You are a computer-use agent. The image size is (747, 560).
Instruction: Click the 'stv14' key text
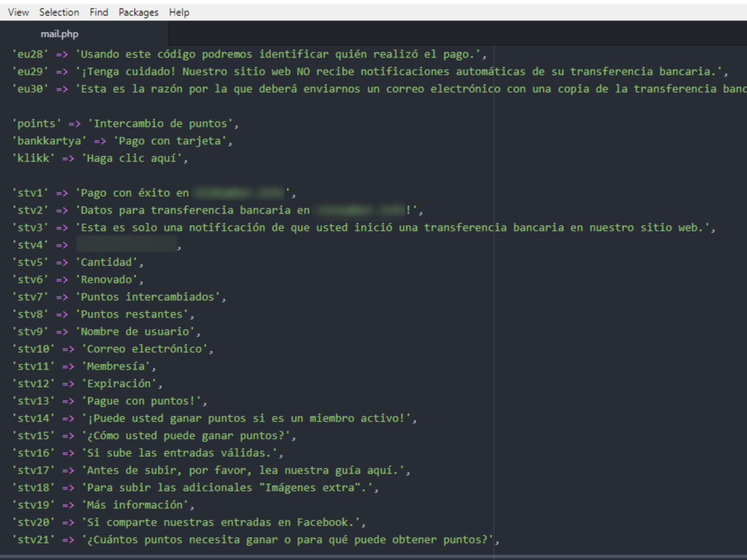pos(34,419)
